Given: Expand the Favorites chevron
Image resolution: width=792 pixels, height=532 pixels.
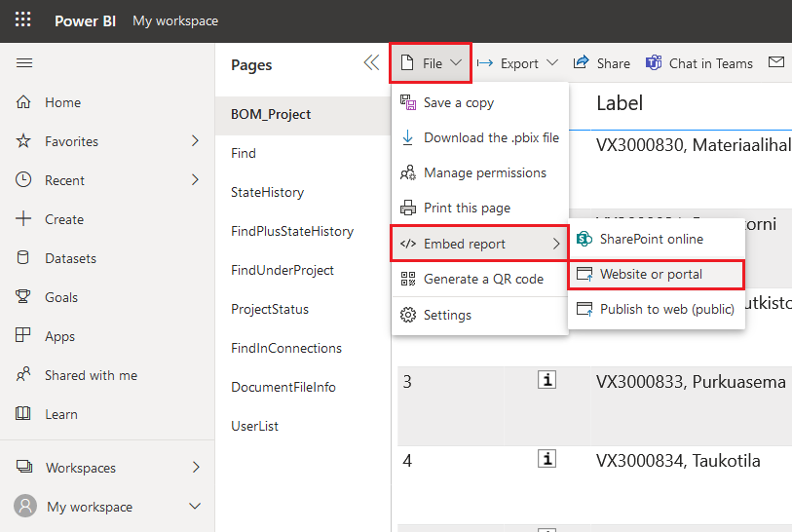Looking at the screenshot, I should tap(195, 141).
